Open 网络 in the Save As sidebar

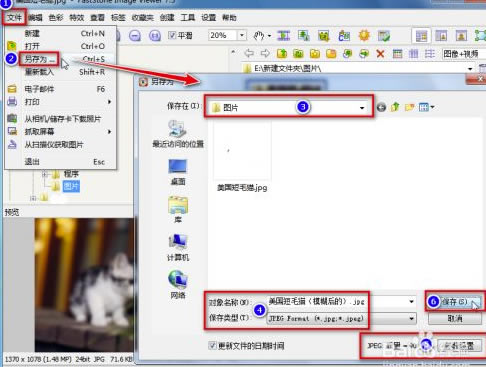178,285
